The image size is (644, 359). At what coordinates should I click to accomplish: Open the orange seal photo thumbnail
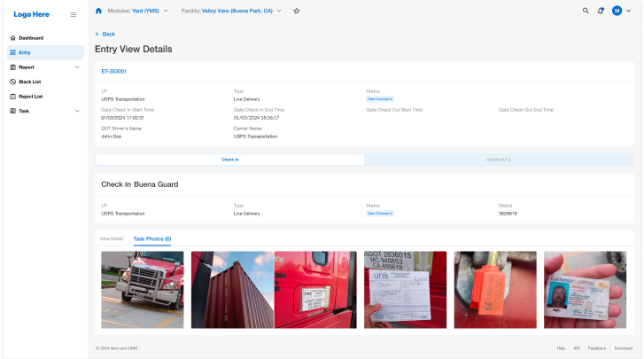coord(495,290)
